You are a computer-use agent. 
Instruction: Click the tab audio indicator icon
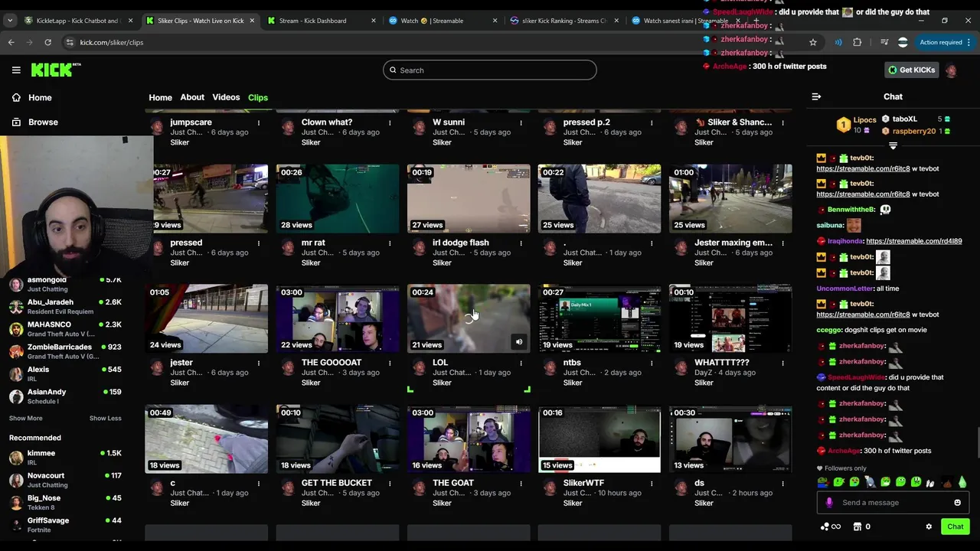[x=838, y=42]
